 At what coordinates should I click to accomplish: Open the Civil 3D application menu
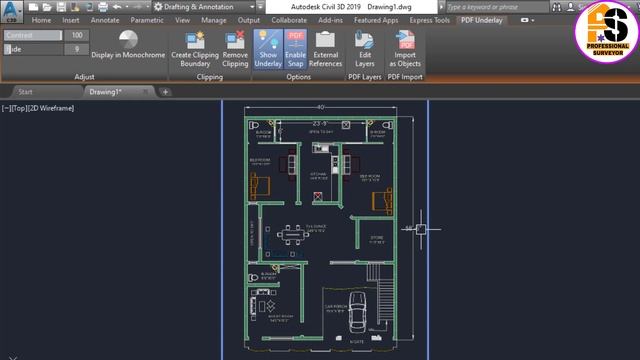pos(11,11)
